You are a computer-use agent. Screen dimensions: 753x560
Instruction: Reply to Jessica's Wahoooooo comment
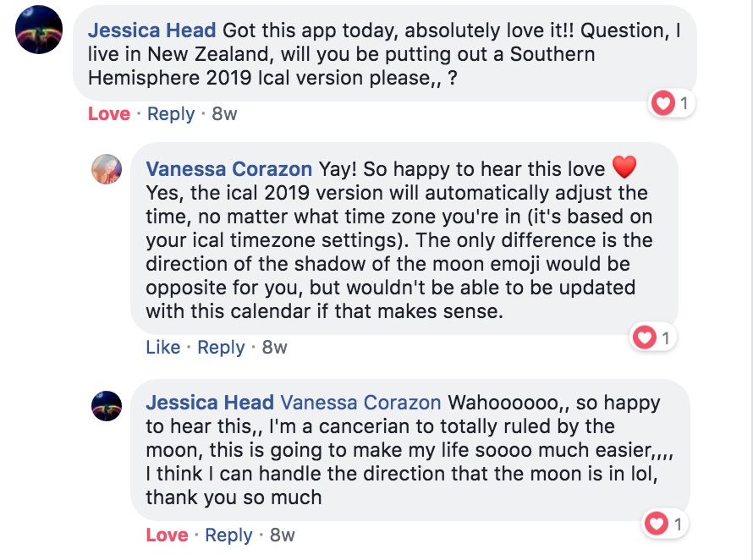click(x=228, y=535)
